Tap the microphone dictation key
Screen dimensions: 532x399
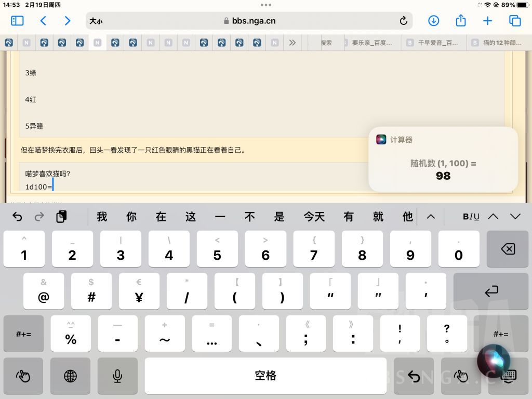click(117, 376)
